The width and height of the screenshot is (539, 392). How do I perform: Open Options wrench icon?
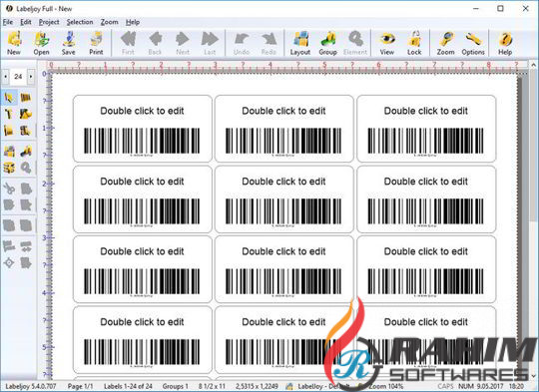pos(473,43)
